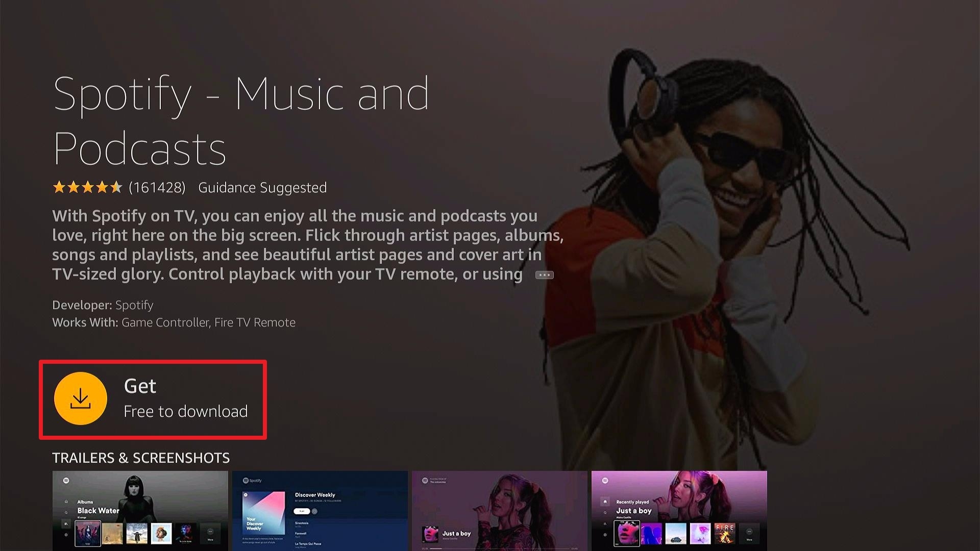Open the Black Water albums screenshot

pos(140,511)
